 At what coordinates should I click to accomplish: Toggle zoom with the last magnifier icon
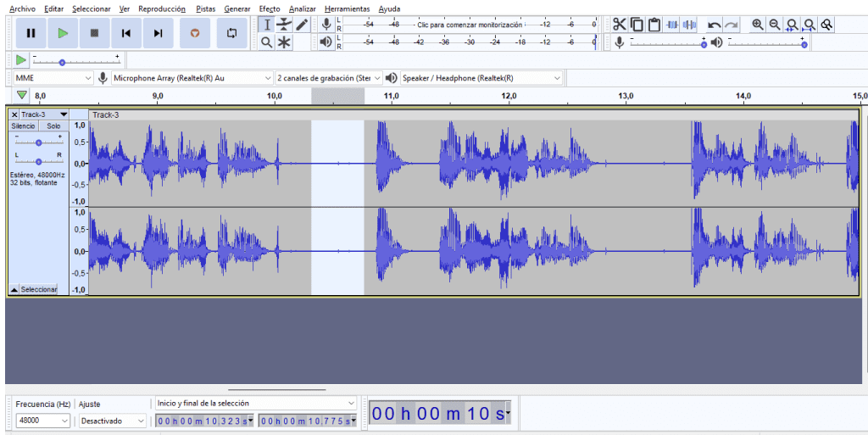coord(826,25)
